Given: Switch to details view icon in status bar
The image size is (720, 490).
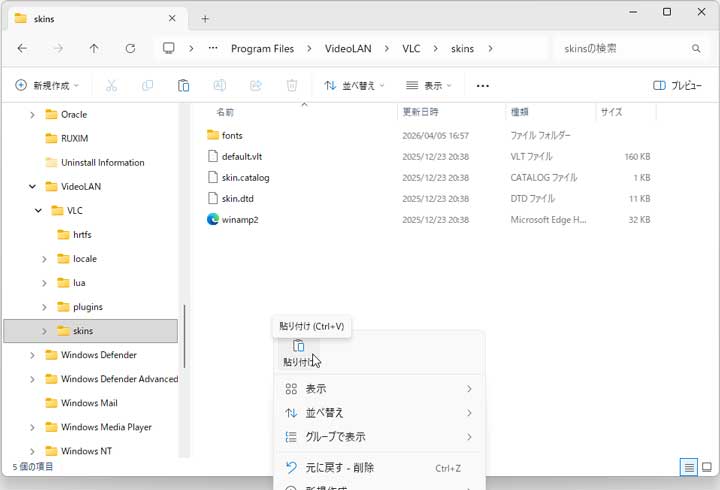Looking at the screenshot, I should click(689, 467).
